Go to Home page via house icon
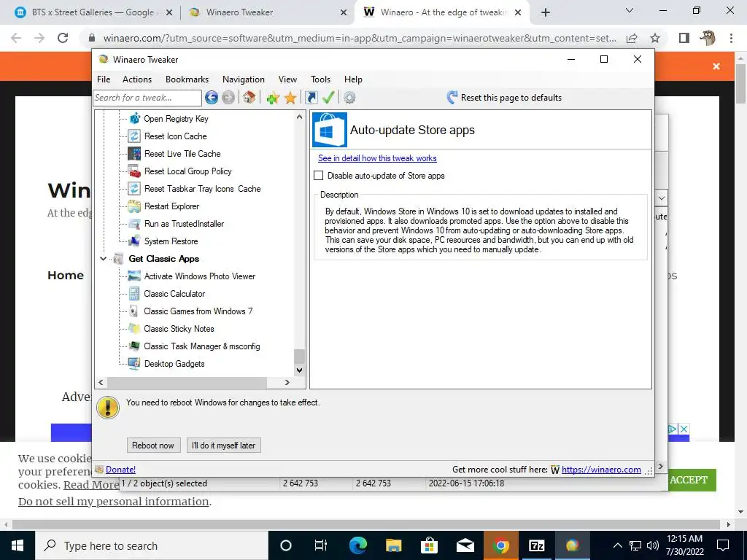Image resolution: width=747 pixels, height=560 pixels. [249, 98]
